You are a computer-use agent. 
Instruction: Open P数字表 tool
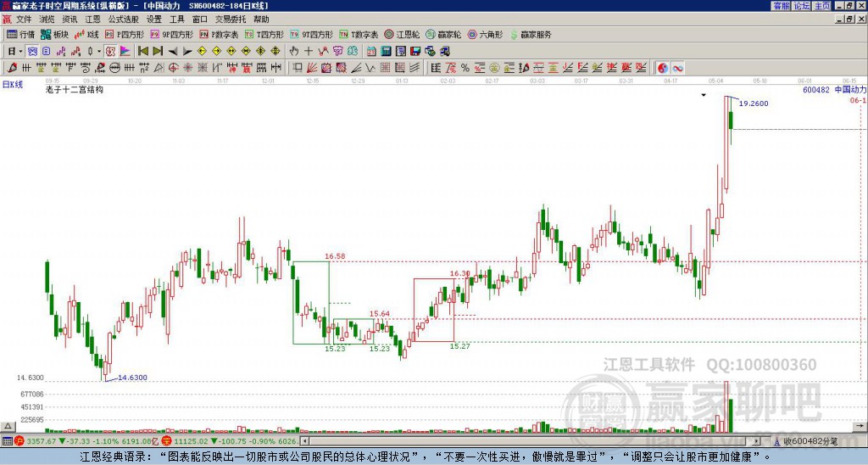pyautogui.click(x=219, y=34)
